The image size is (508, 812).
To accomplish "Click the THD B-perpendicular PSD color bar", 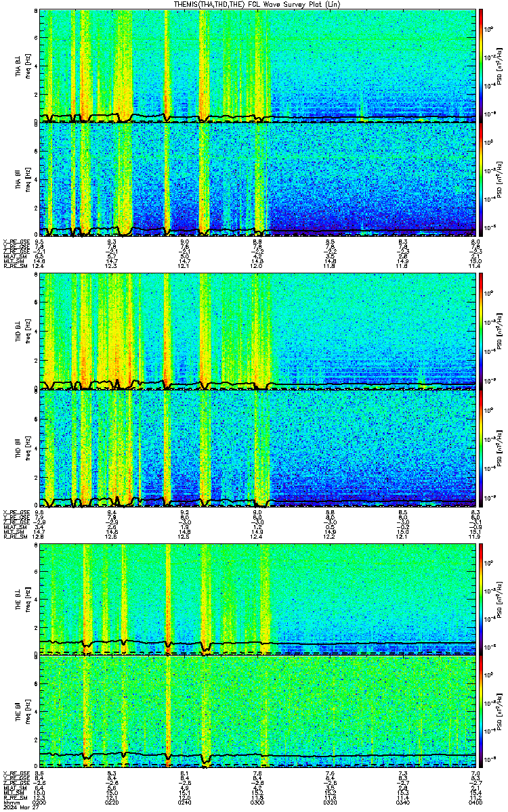I will 481,332.
